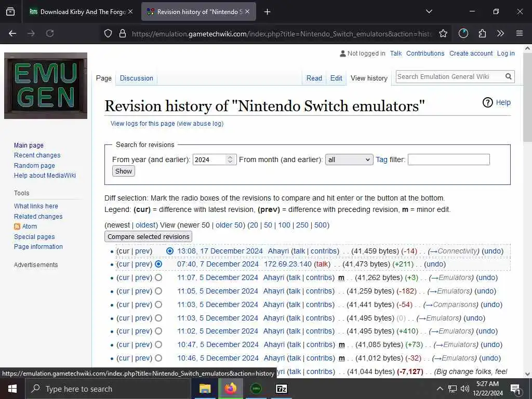Image resolution: width=532 pixels, height=399 pixels.
Task: Open the notification center icon
Action: click(515, 389)
